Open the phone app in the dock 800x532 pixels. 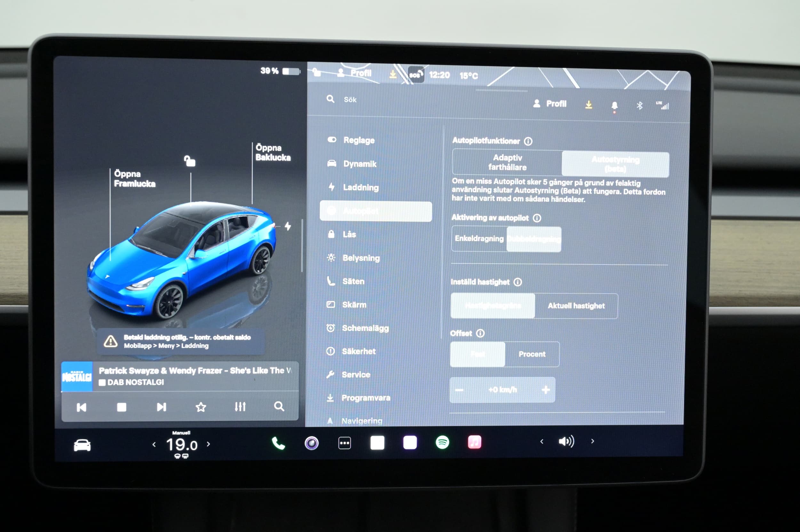[278, 443]
